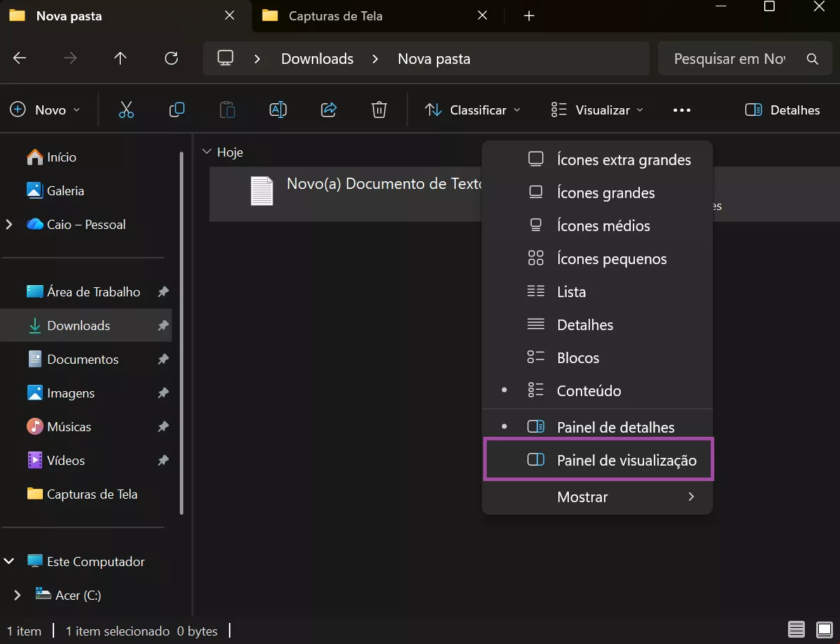The image size is (840, 644).
Task: Click the Detalhes button
Action: click(x=781, y=110)
